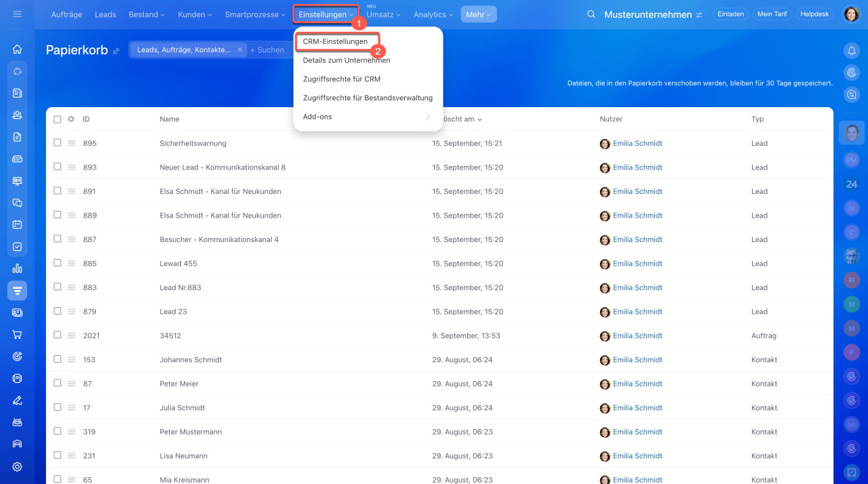The image size is (868, 484).
Task: Open the drive icon in the left sidebar
Action: 18,159
